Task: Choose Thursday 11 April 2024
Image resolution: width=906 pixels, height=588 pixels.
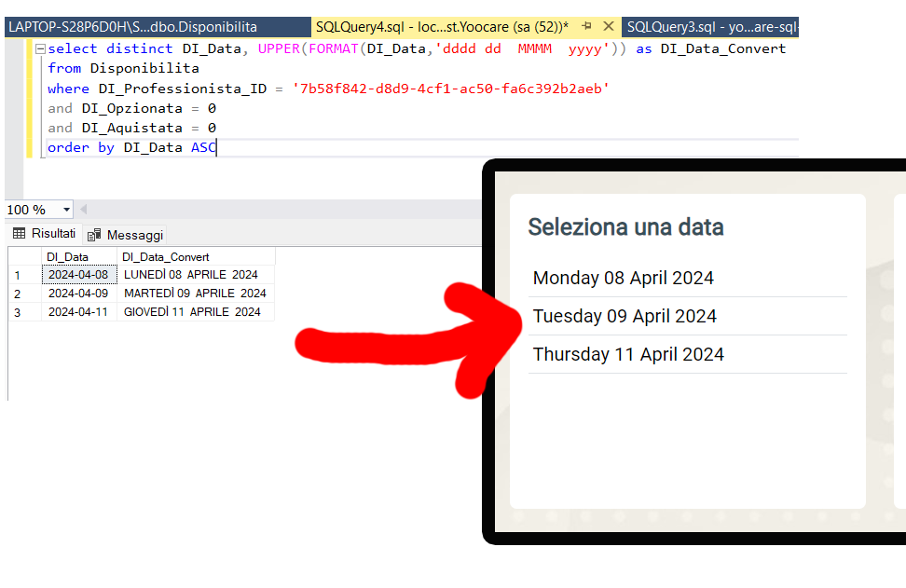Action: [x=628, y=354]
